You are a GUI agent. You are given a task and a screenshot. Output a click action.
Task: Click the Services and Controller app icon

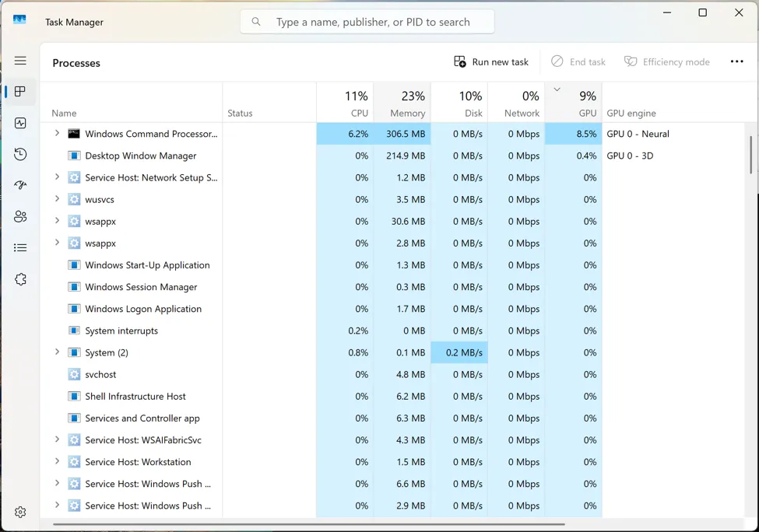74,418
